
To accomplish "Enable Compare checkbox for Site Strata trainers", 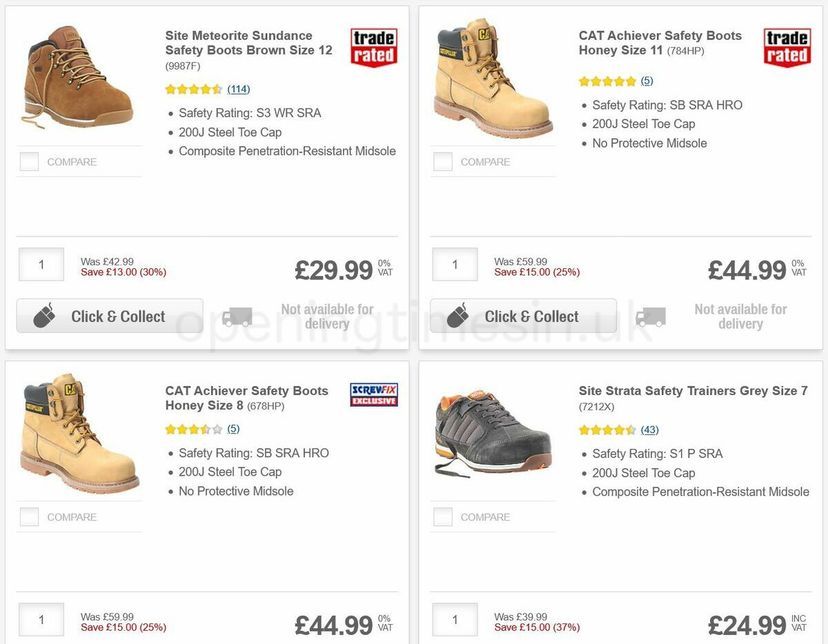I will coord(443,517).
